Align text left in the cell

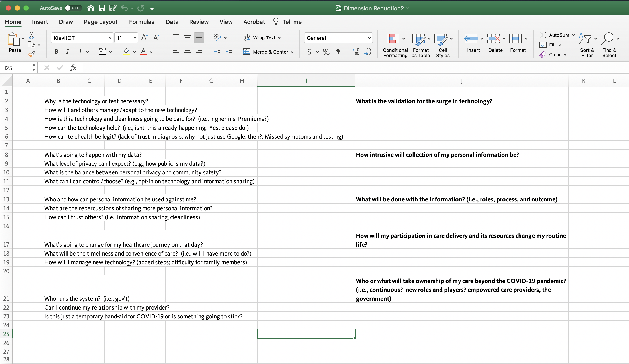point(176,52)
